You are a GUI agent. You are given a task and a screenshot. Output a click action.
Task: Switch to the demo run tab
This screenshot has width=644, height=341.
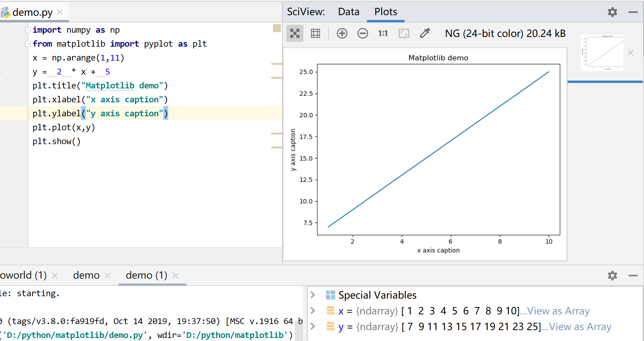tap(86, 275)
